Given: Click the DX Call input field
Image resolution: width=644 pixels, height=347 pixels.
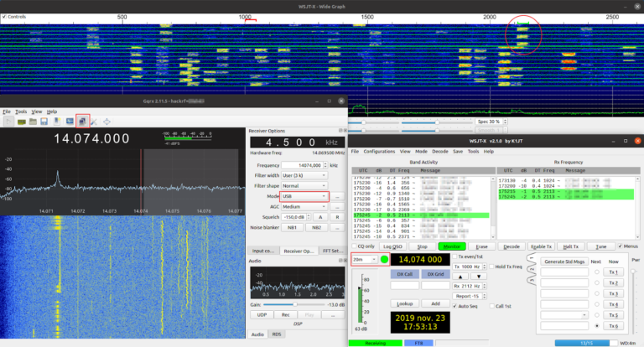Looking at the screenshot, I should [404, 285].
